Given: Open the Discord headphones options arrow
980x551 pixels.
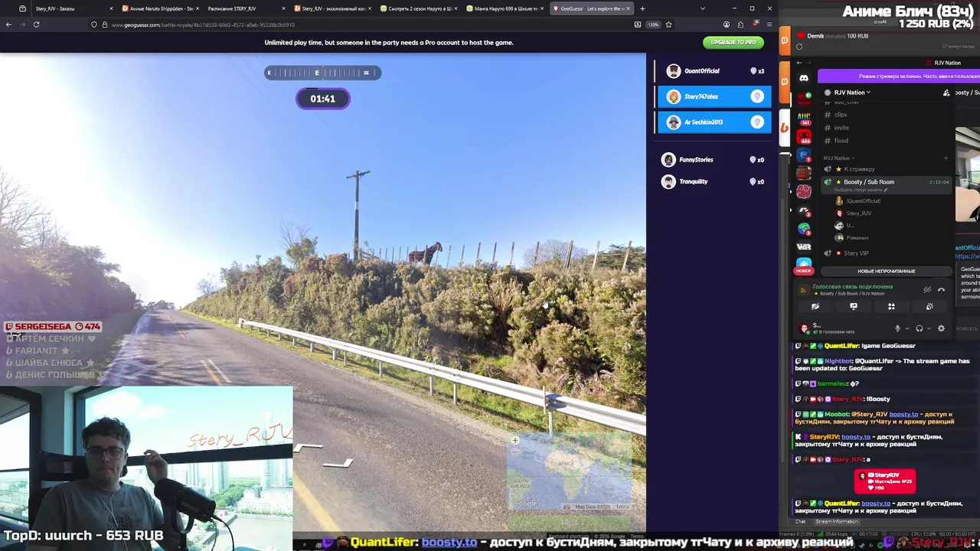Looking at the screenshot, I should [x=928, y=328].
